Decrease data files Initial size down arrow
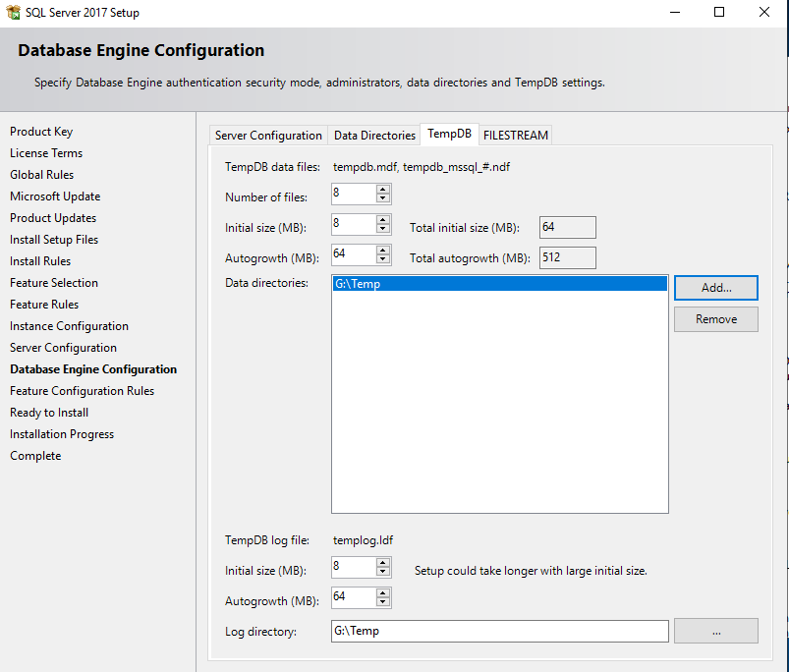Image resolution: width=789 pixels, height=672 pixels. click(x=383, y=228)
